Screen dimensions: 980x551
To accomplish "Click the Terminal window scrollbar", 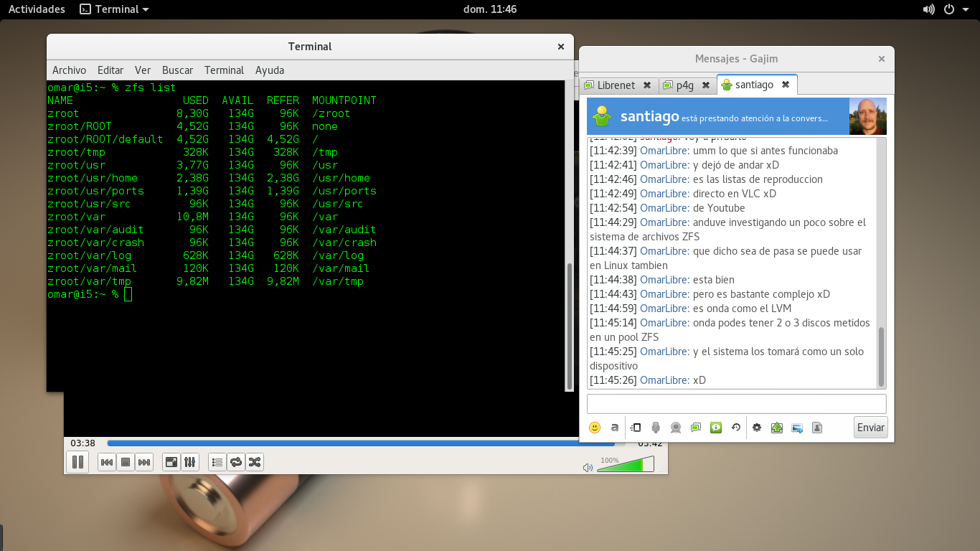I will pyautogui.click(x=570, y=326).
